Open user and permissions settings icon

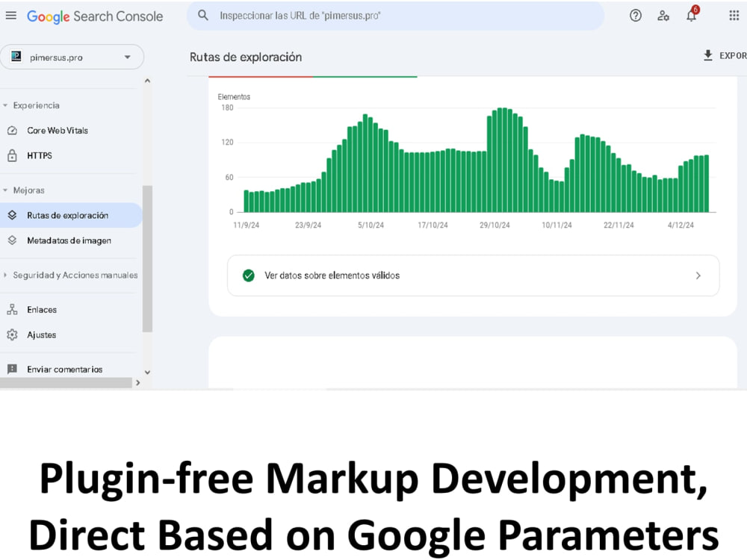[x=663, y=16]
